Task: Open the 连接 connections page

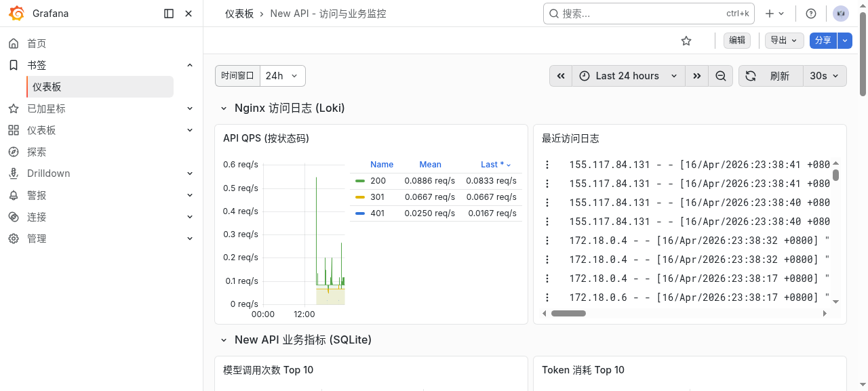Action: click(x=35, y=217)
